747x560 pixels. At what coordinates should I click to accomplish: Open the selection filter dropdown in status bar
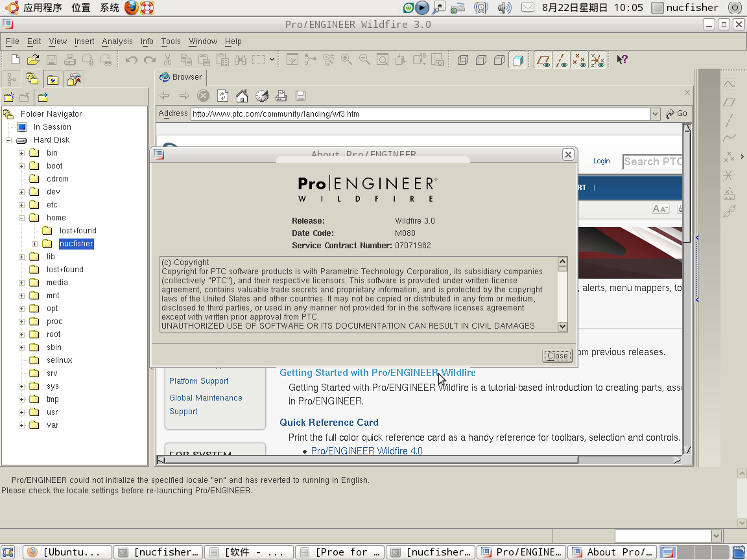click(x=716, y=536)
